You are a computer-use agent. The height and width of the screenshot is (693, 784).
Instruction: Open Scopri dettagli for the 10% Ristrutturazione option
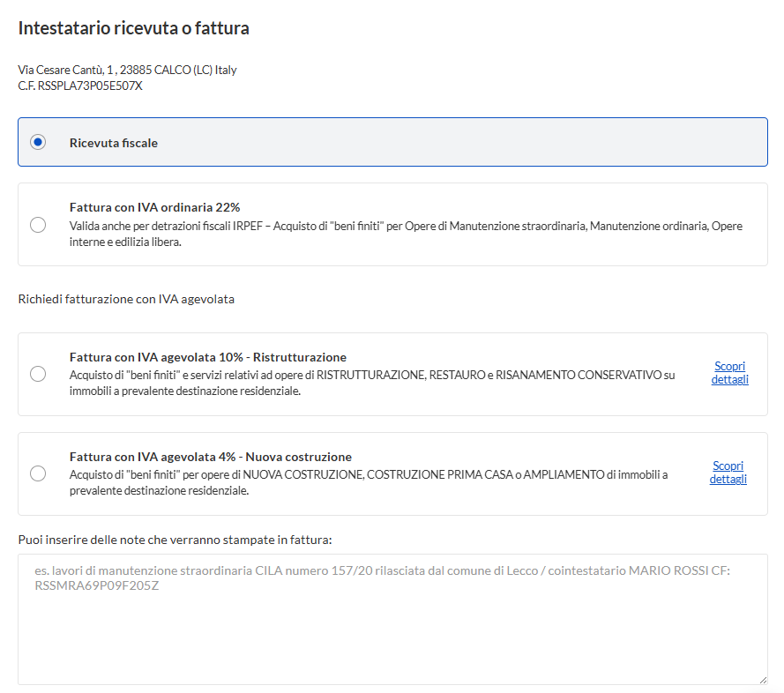729,373
